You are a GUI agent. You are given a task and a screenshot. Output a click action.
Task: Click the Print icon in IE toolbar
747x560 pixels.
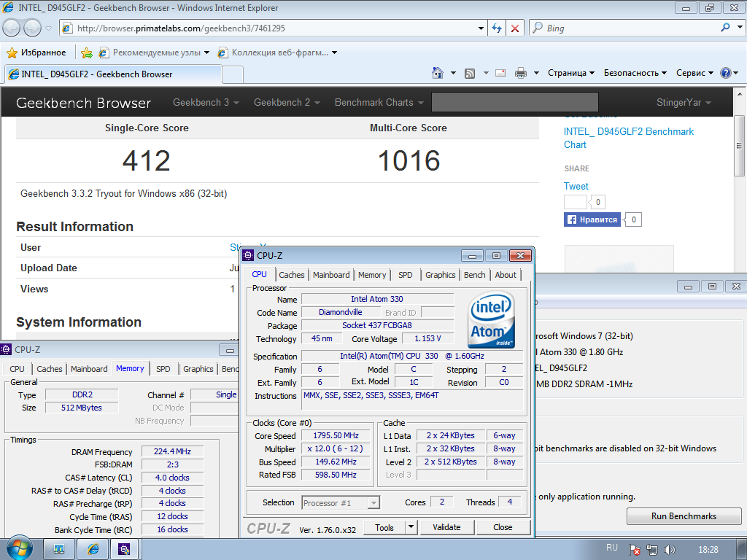click(521, 73)
